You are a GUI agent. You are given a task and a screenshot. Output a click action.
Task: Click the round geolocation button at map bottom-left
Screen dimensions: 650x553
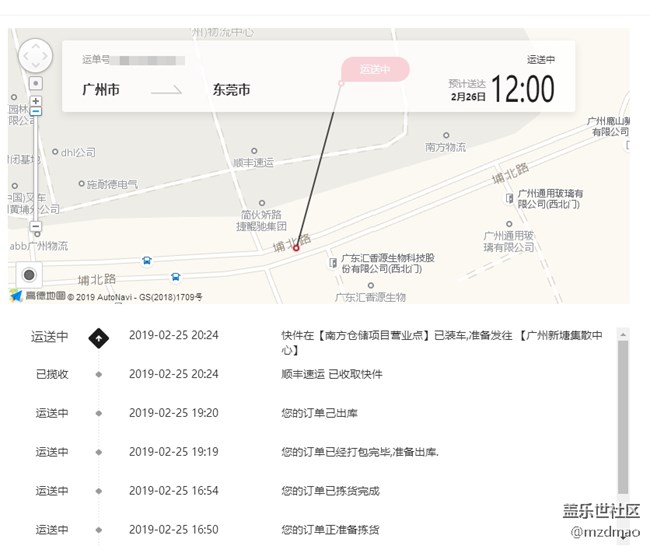pos(29,274)
